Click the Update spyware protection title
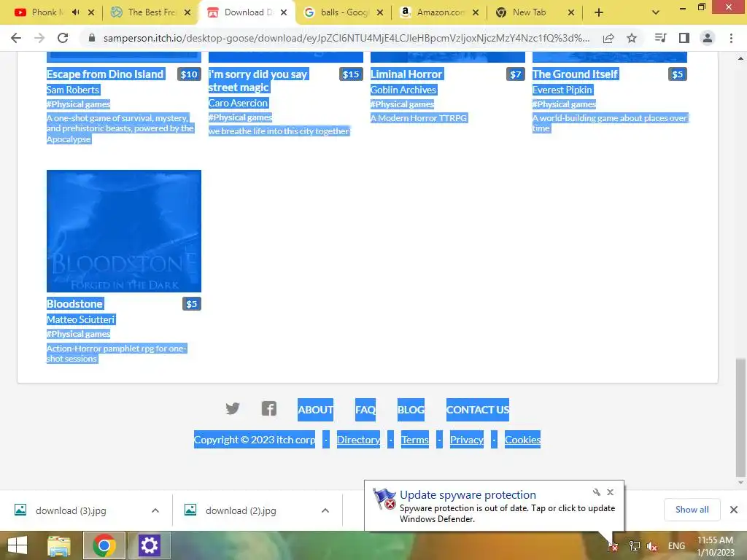Screen dimensions: 747x560 click(468, 495)
